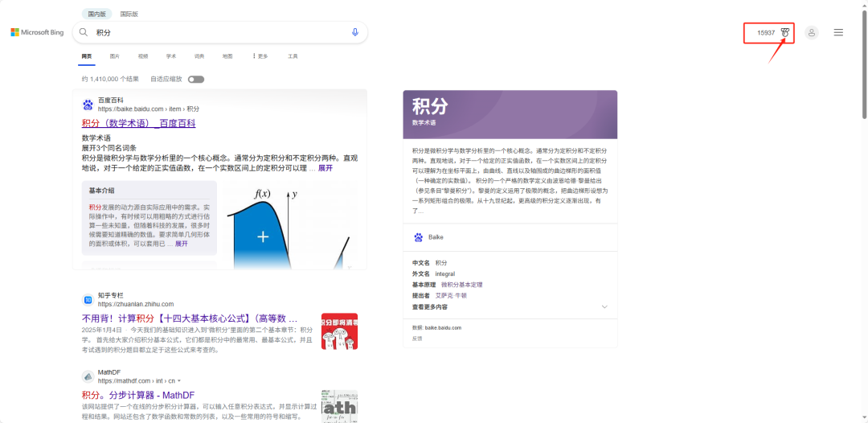Start voice search with the microphone icon
Image resolution: width=868 pixels, height=423 pixels.
click(355, 32)
